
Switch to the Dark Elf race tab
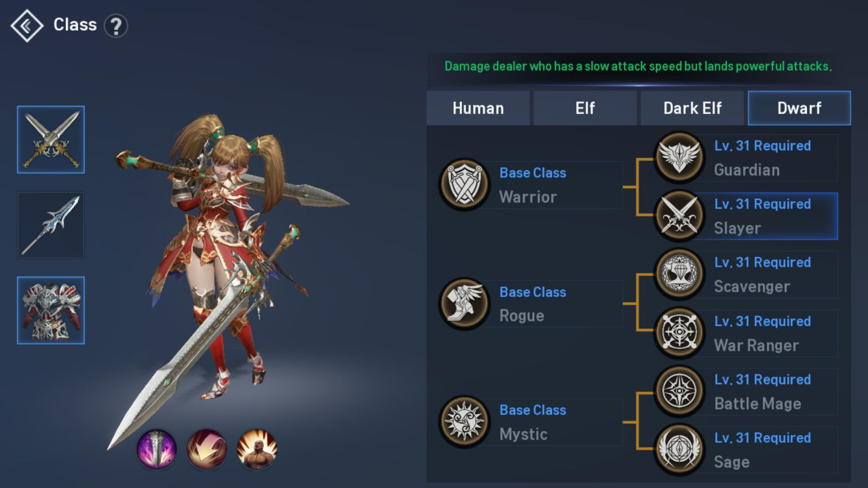click(x=692, y=108)
